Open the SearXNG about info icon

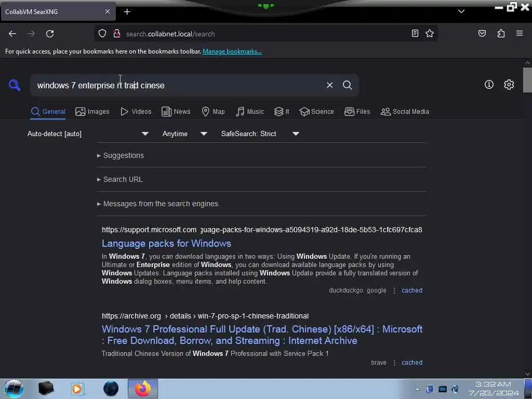pyautogui.click(x=489, y=85)
